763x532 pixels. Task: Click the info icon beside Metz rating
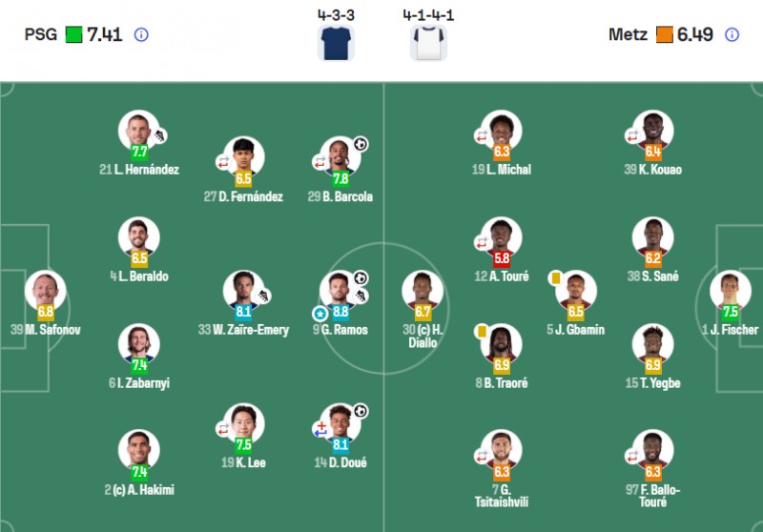[732, 35]
